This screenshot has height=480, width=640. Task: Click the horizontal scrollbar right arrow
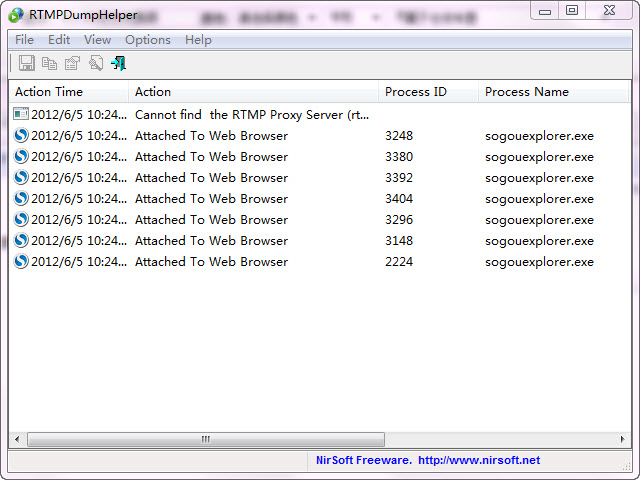click(622, 439)
